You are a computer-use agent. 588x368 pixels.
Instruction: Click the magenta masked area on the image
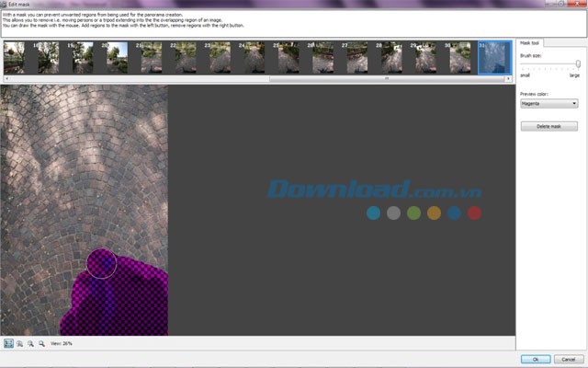click(124, 301)
